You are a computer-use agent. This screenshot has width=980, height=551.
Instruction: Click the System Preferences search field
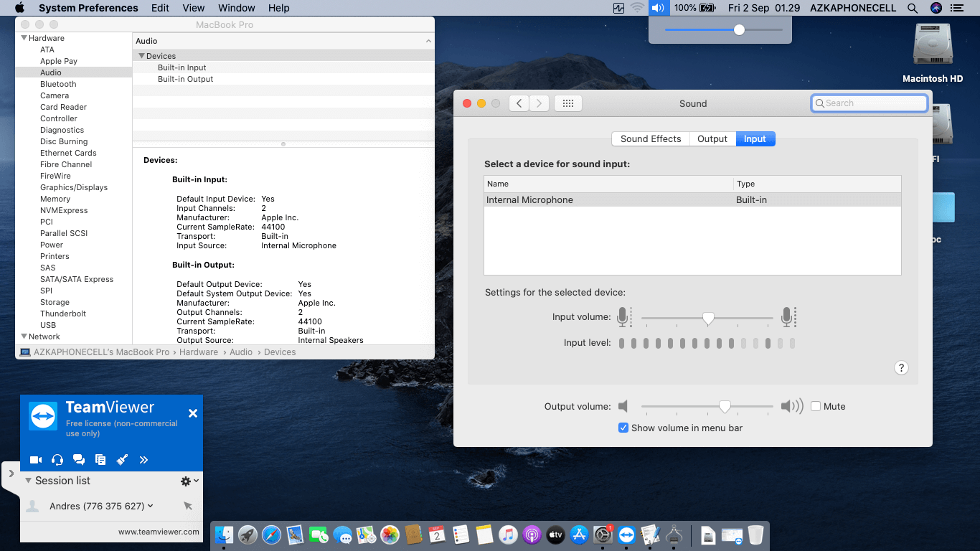tap(870, 103)
